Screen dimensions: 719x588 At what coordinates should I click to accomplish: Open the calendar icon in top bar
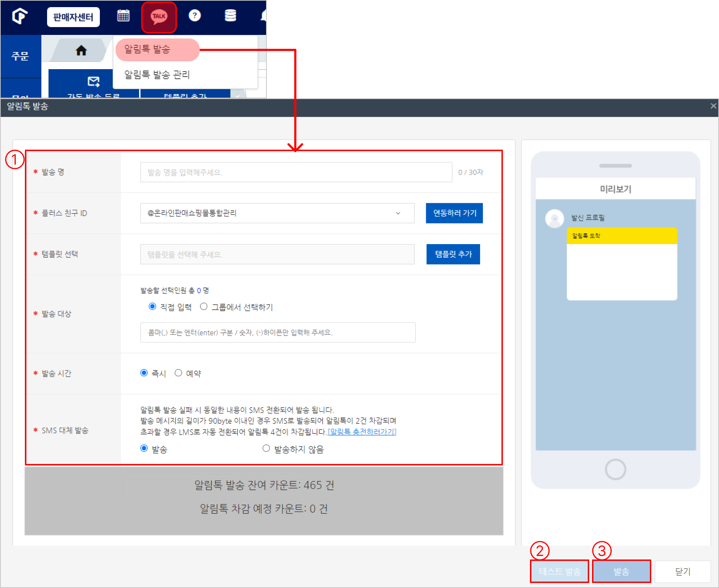pos(123,16)
